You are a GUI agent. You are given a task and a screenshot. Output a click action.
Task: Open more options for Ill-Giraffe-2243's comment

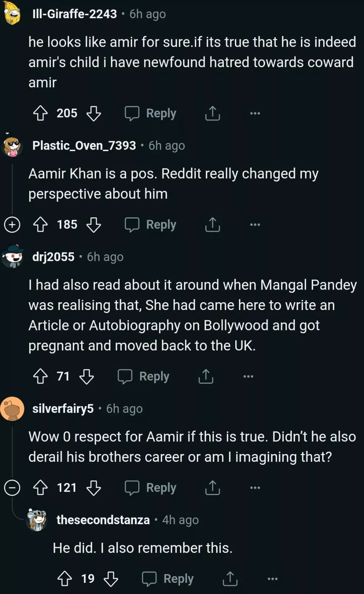(255, 113)
